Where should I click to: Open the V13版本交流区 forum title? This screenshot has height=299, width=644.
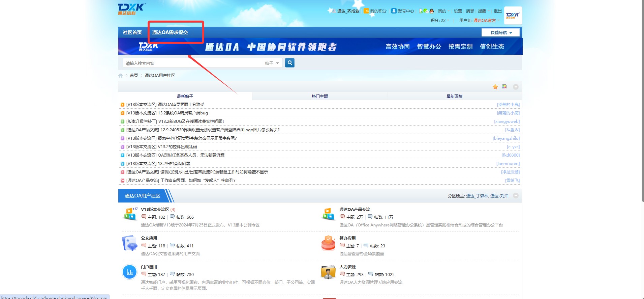click(155, 210)
